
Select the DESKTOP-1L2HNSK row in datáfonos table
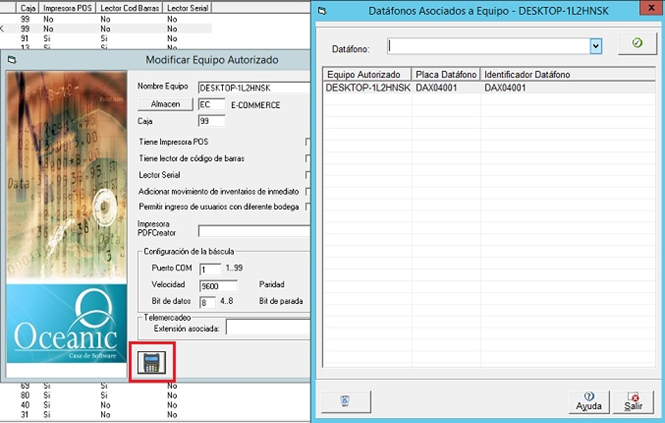click(x=367, y=88)
